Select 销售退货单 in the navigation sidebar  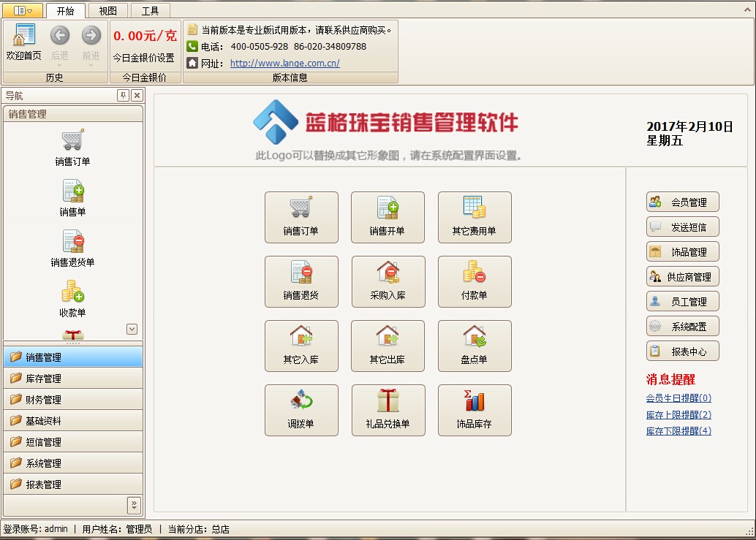tap(72, 247)
